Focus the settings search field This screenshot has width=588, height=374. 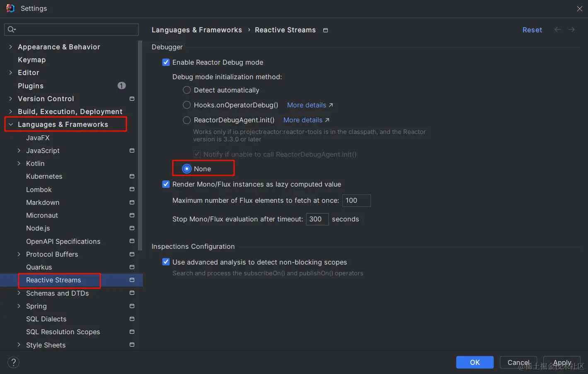[71, 29]
